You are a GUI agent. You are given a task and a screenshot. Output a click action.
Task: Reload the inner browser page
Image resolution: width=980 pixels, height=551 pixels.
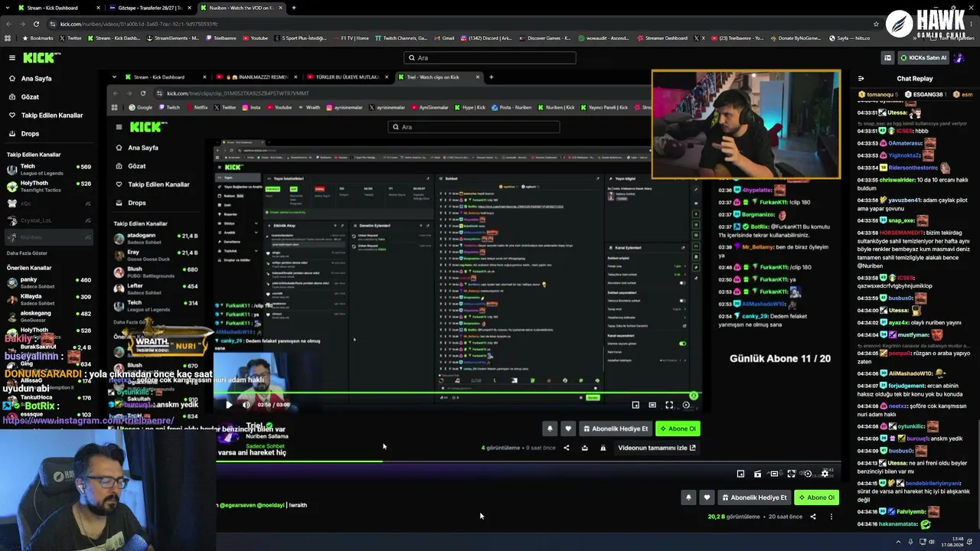click(143, 93)
